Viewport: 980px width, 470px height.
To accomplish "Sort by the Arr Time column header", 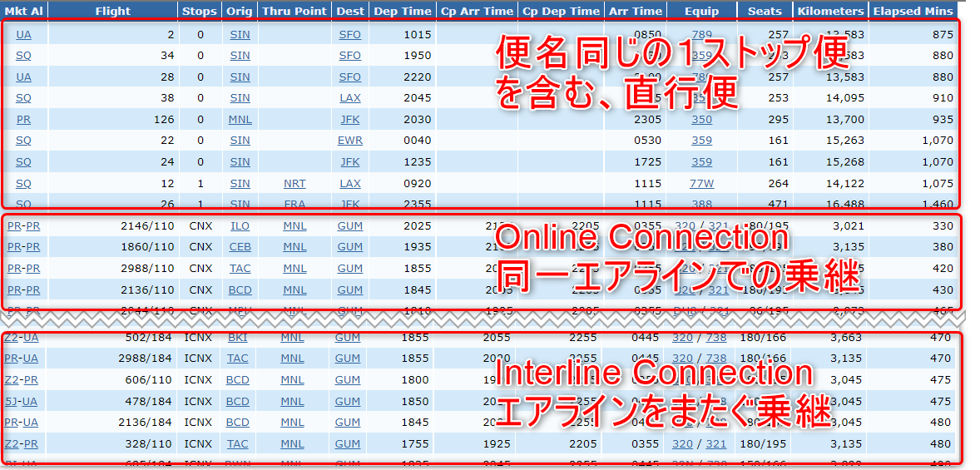I will click(x=635, y=11).
